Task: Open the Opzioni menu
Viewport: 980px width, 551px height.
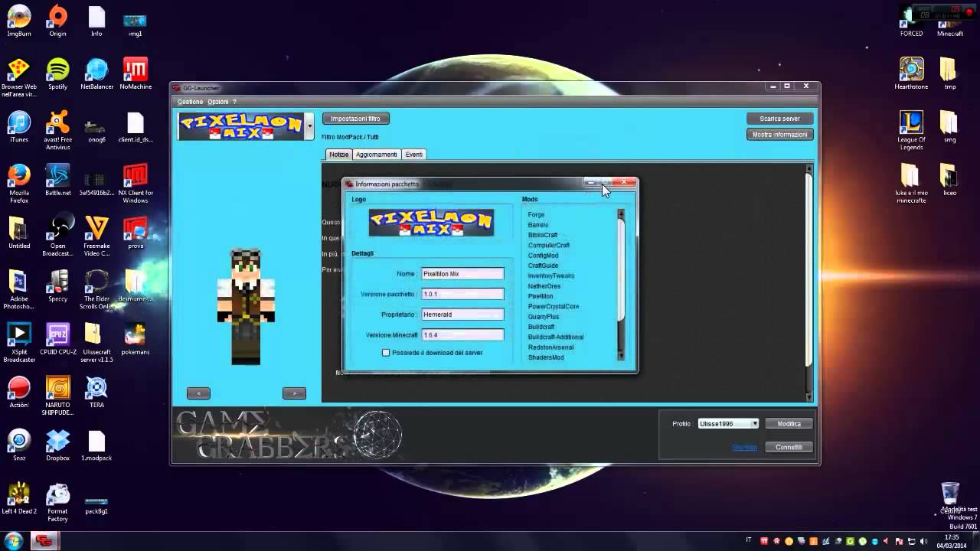Action: [x=217, y=102]
